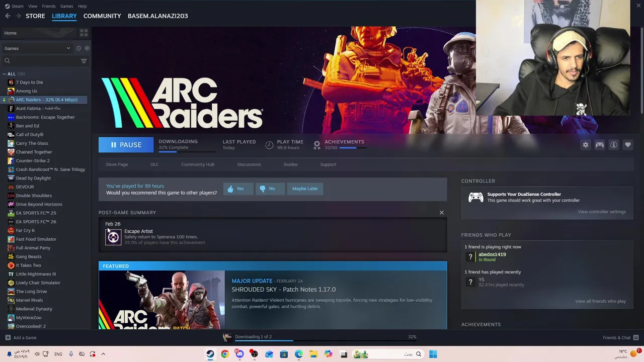
Task: Switch to the COMMUNITY tab
Action: click(x=102, y=16)
